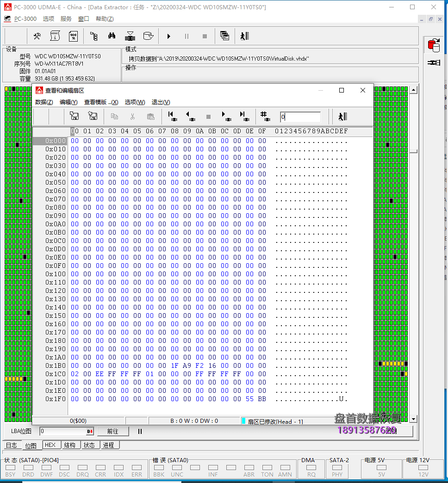Screen dimensions: 448x483
Task: Go to the next sector
Action: (226, 116)
